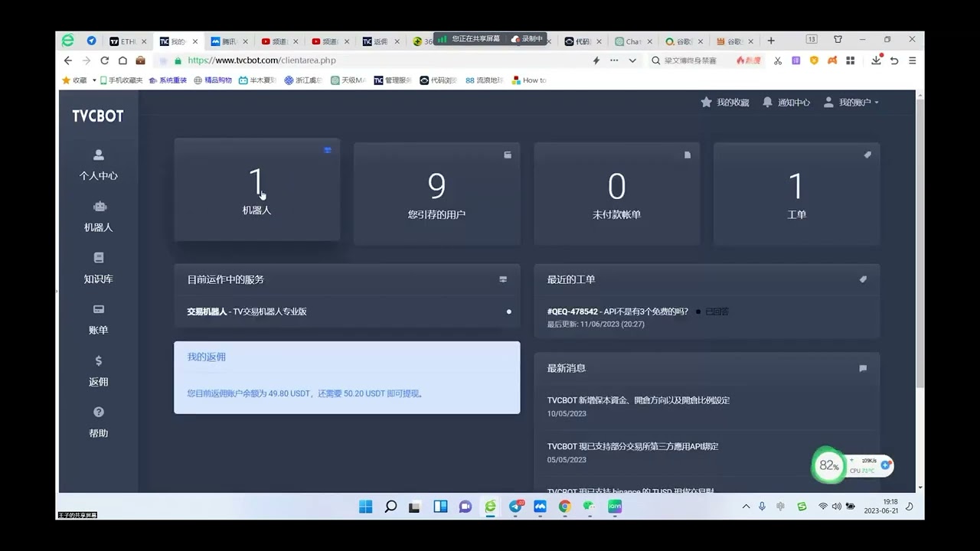Expand the 我的账户 dropdown
Viewport: 980px width, 551px height.
pyautogui.click(x=851, y=102)
